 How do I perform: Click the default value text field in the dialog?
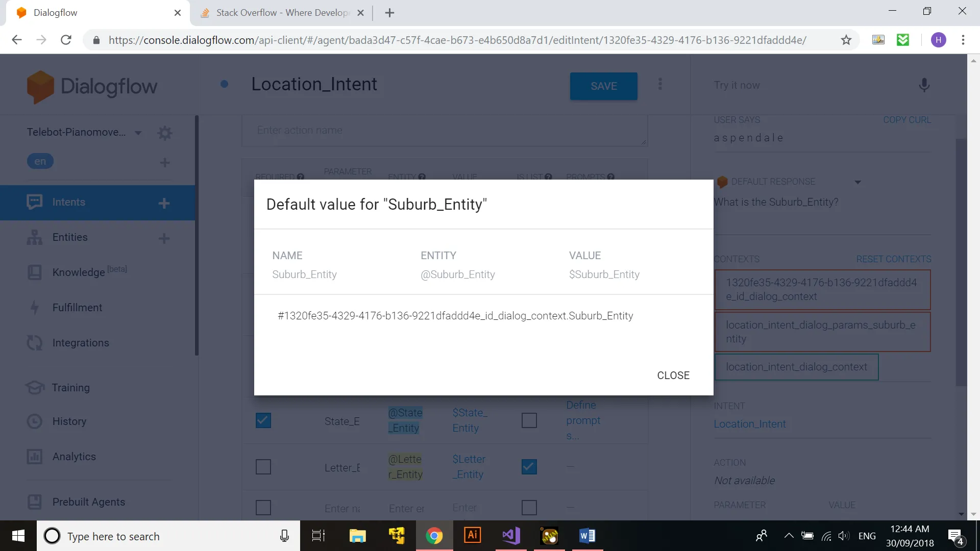coord(455,316)
